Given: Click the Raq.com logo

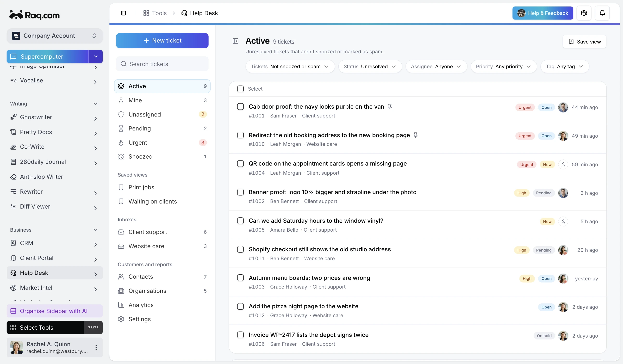Looking at the screenshot, I should pos(34,15).
